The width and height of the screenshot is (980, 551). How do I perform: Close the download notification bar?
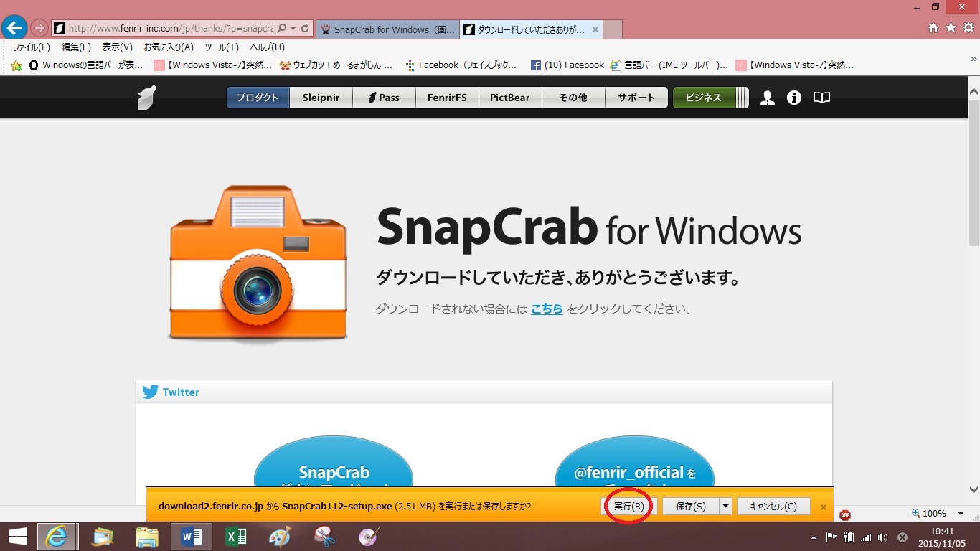[823, 507]
